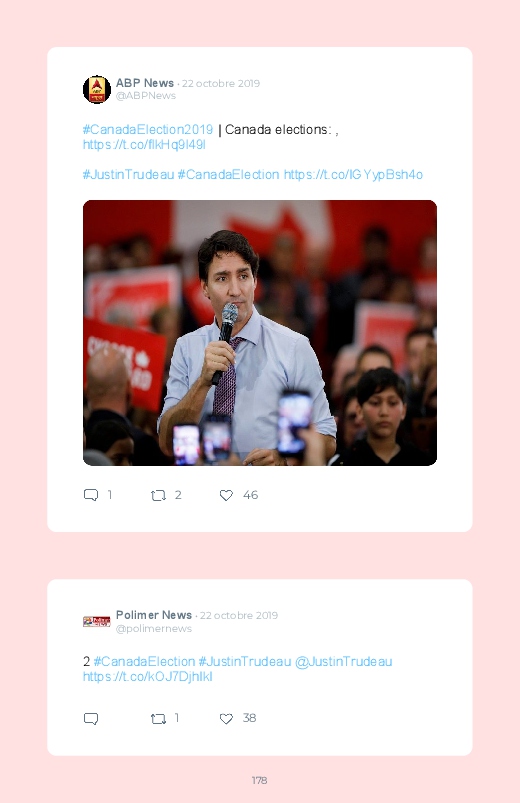Click the reply icon on ABP News tweet
The image size is (520, 803).
(x=91, y=495)
